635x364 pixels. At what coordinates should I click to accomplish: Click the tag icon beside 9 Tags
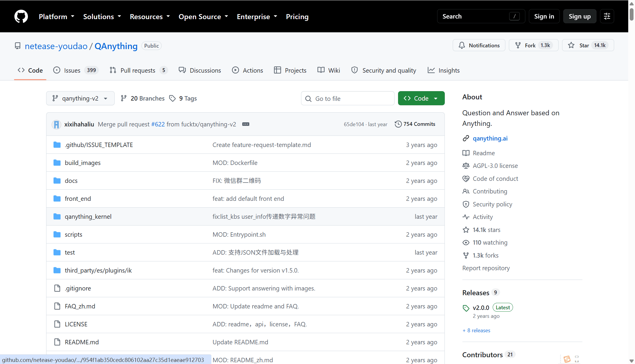point(173,98)
